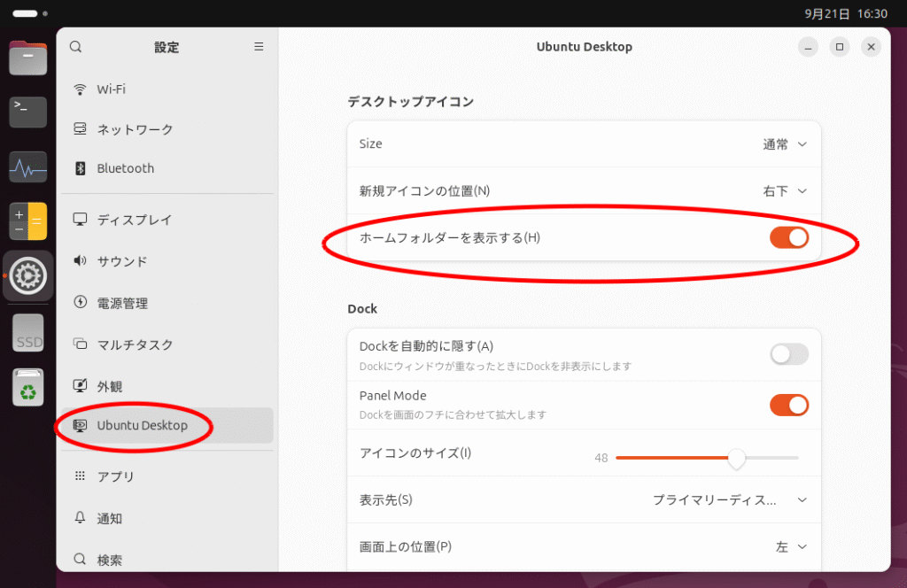Image resolution: width=907 pixels, height=588 pixels.
Task: Click the Wi-Fi signal icon in sidebar
Action: coord(80,89)
